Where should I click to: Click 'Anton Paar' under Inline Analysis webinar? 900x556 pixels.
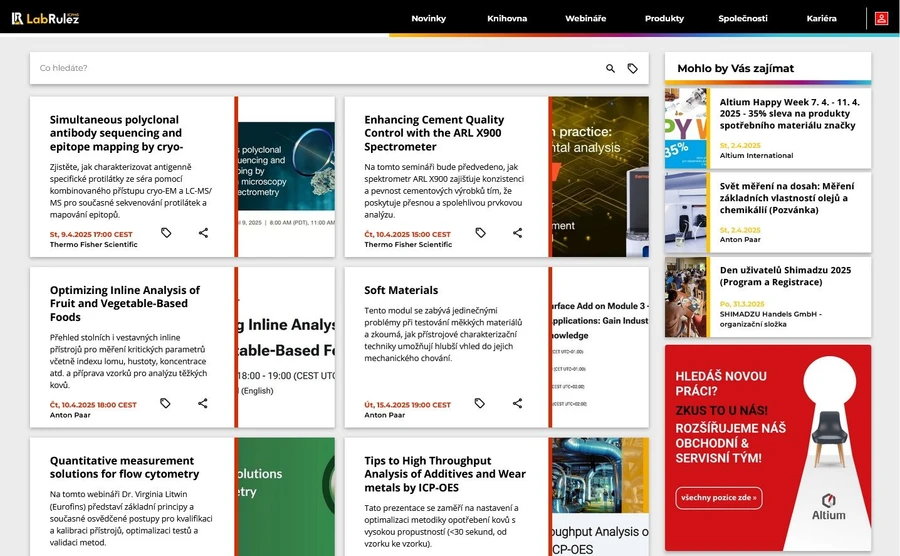pyautogui.click(x=70, y=415)
